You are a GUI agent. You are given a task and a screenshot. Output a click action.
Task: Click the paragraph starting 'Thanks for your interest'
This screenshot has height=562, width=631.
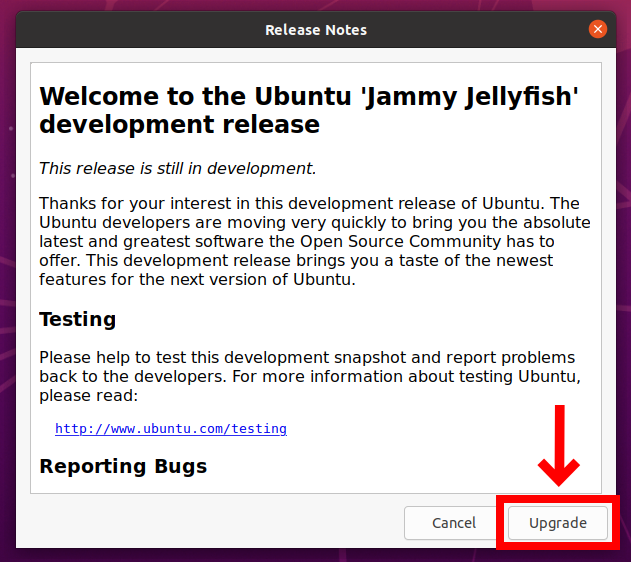(x=315, y=241)
